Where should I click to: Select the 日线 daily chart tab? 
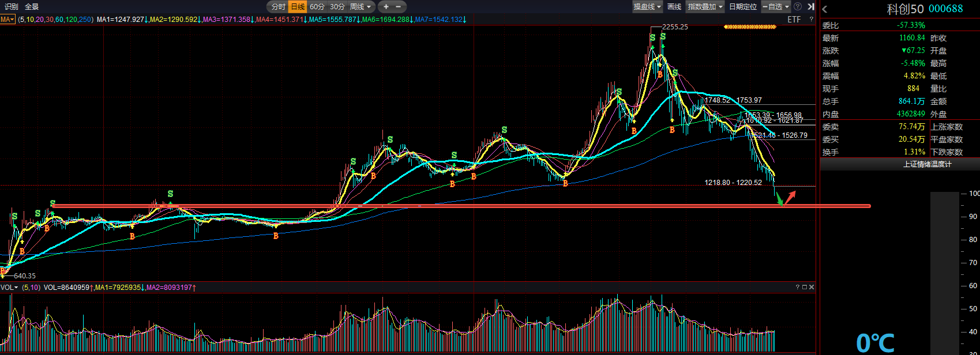coord(298,7)
